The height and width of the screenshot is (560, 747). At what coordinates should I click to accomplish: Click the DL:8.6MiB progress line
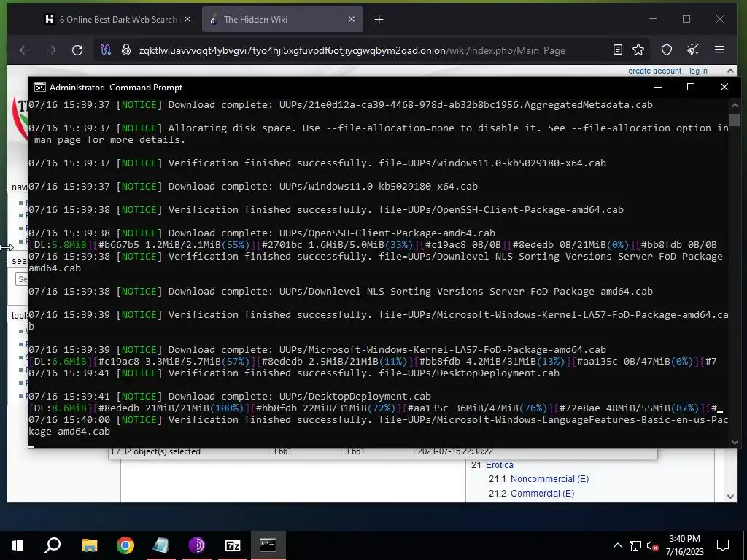pyautogui.click(x=376, y=408)
